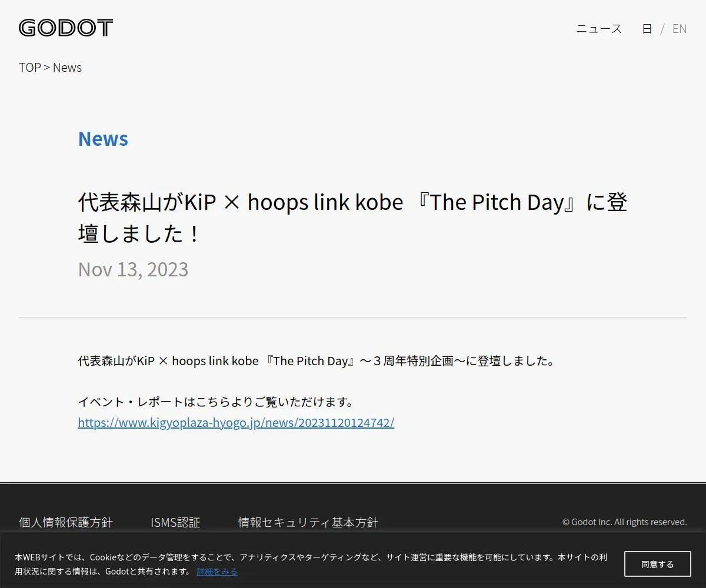
Task: Open the 情報セキュリティ基本方針 footer link
Action: point(308,522)
